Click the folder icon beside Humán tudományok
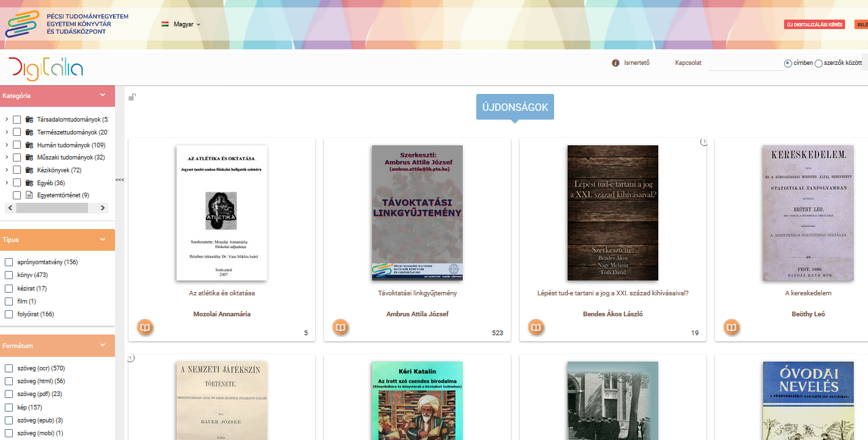This screenshot has width=868, height=440. [30, 145]
